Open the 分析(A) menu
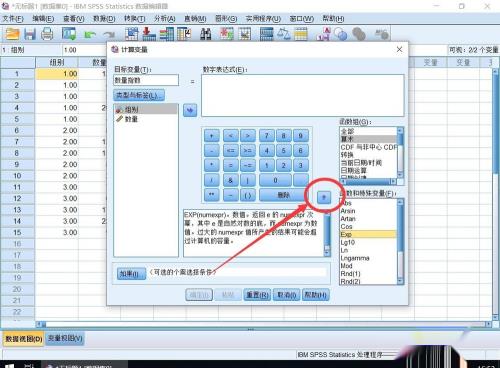Viewport: 500px width, 368px height. [164, 19]
